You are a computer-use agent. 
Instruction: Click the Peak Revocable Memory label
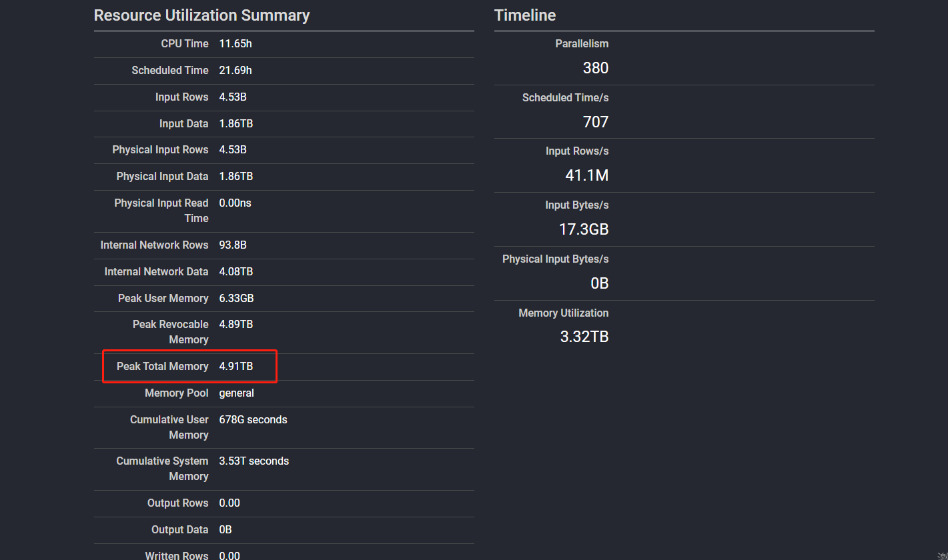click(x=171, y=331)
